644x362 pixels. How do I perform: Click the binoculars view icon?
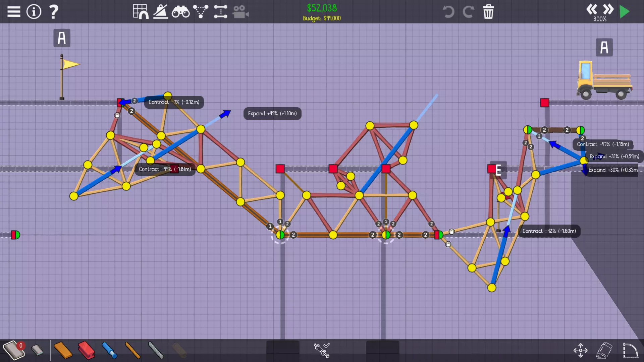tap(180, 12)
